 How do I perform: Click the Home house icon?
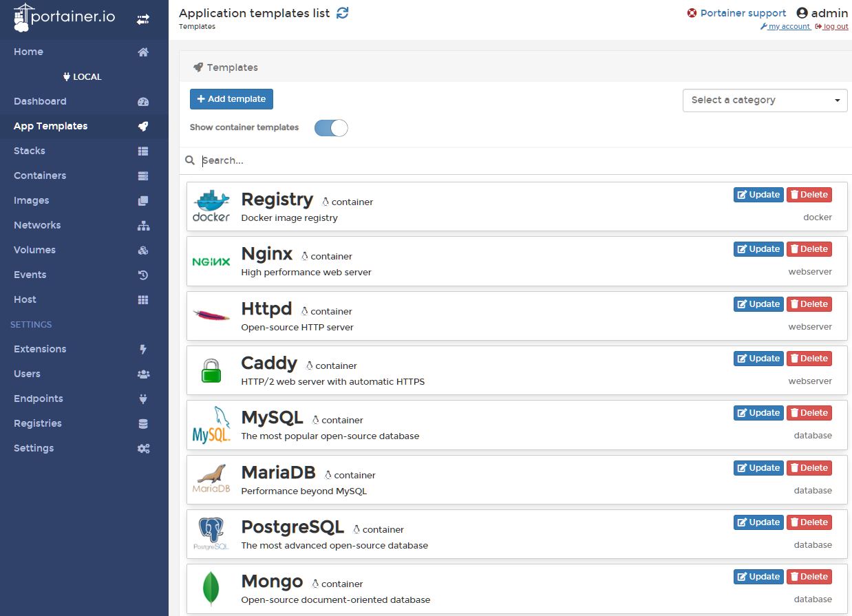(143, 52)
